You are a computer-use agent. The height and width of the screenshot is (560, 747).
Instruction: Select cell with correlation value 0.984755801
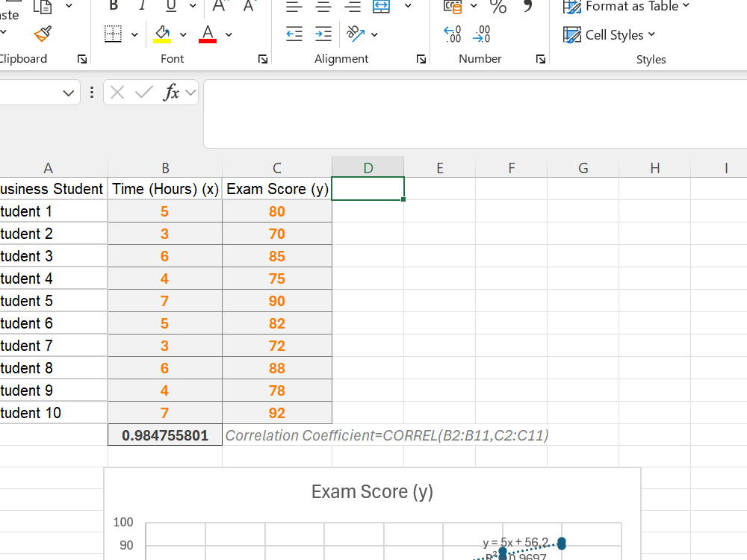click(165, 435)
